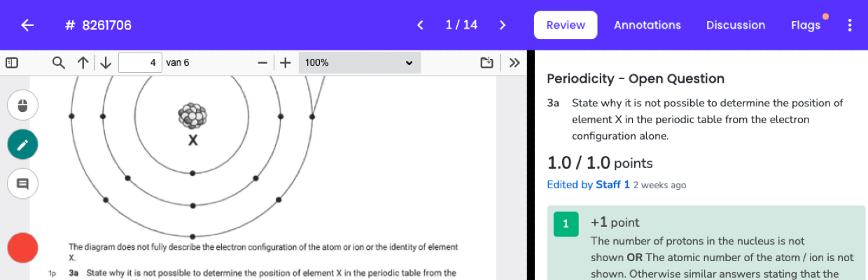868x280 pixels.
Task: Zoom out with the minus button
Action: click(x=262, y=63)
